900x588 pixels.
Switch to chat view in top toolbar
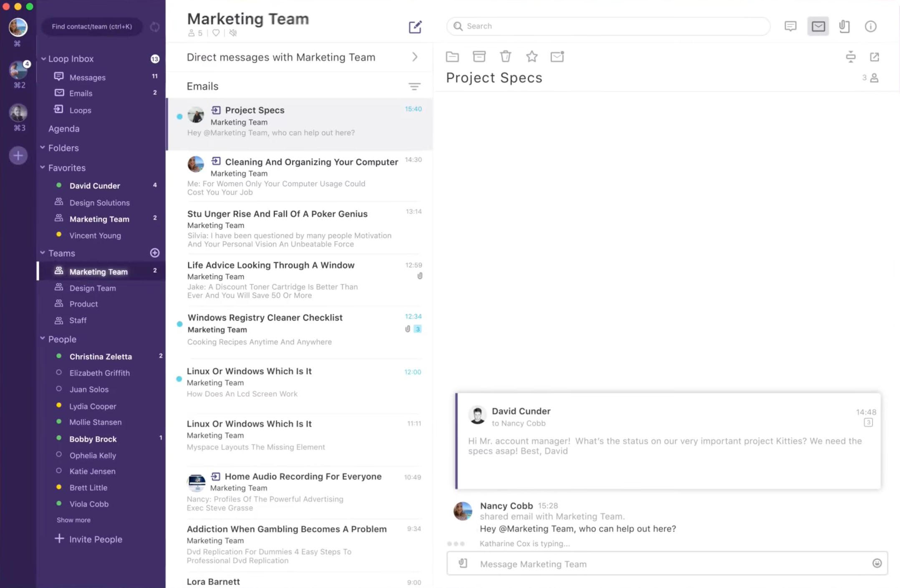[790, 26]
